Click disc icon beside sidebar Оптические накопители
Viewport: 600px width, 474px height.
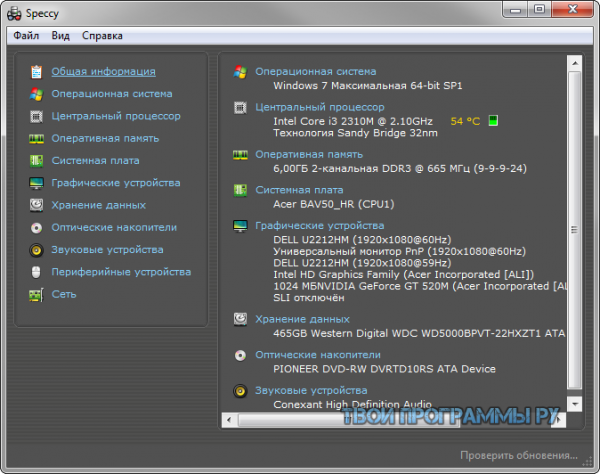pyautogui.click(x=36, y=228)
